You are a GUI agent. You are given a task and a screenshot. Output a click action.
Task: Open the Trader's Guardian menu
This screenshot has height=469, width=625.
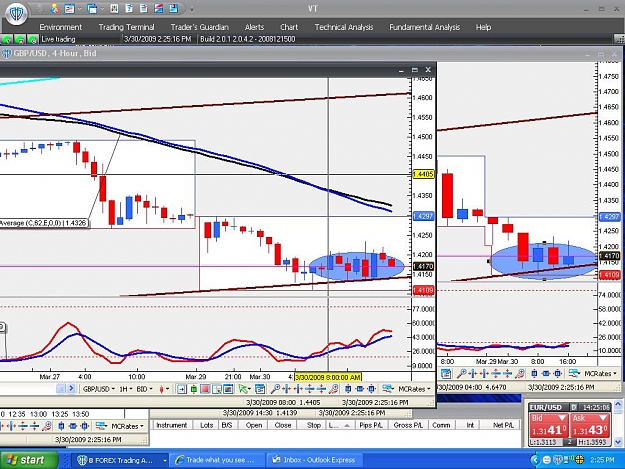click(x=200, y=27)
